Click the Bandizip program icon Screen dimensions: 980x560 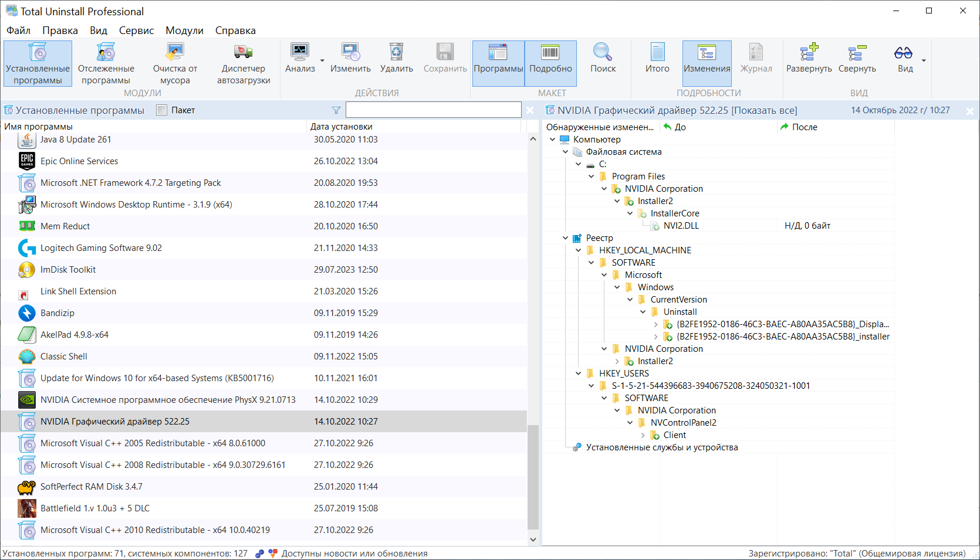pos(27,313)
